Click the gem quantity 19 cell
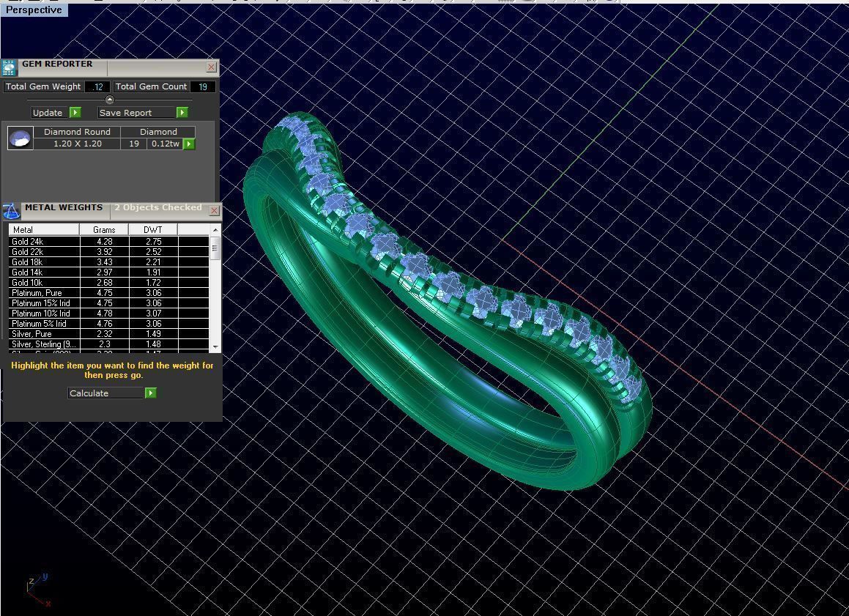This screenshot has height=616, width=849. click(134, 144)
